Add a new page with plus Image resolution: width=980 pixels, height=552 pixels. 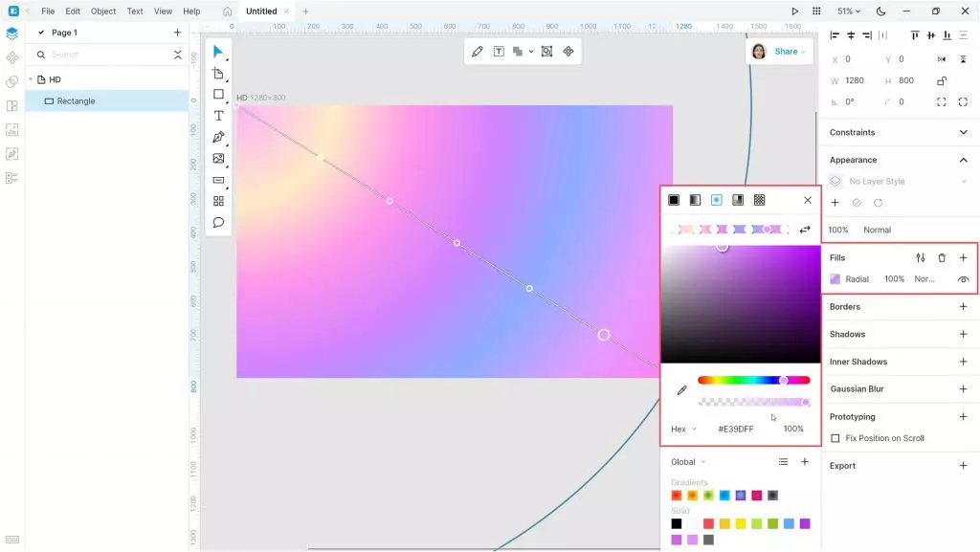(x=177, y=33)
